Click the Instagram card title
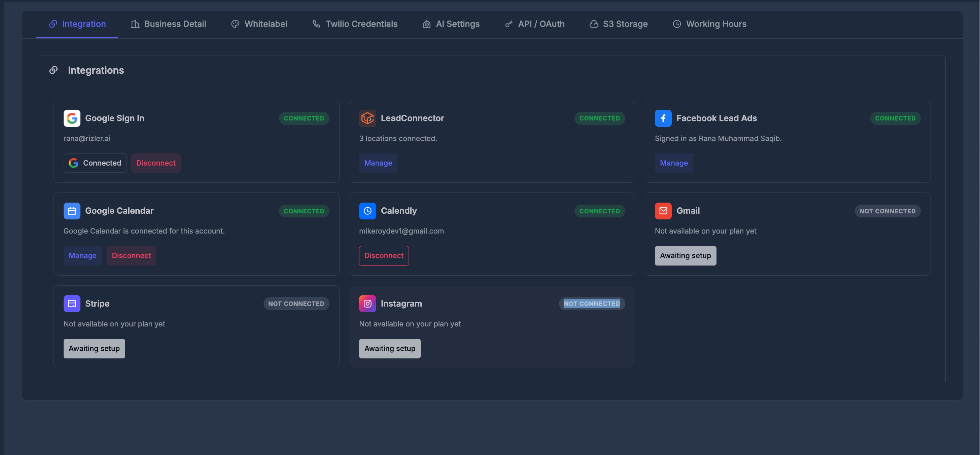Screen dimensions: 980x455 [401, 304]
